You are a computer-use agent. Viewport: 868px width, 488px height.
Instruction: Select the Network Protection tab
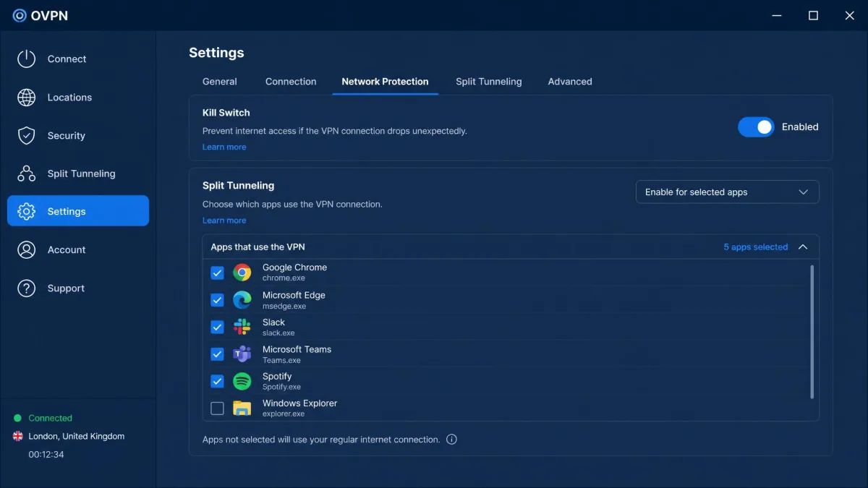coord(385,82)
